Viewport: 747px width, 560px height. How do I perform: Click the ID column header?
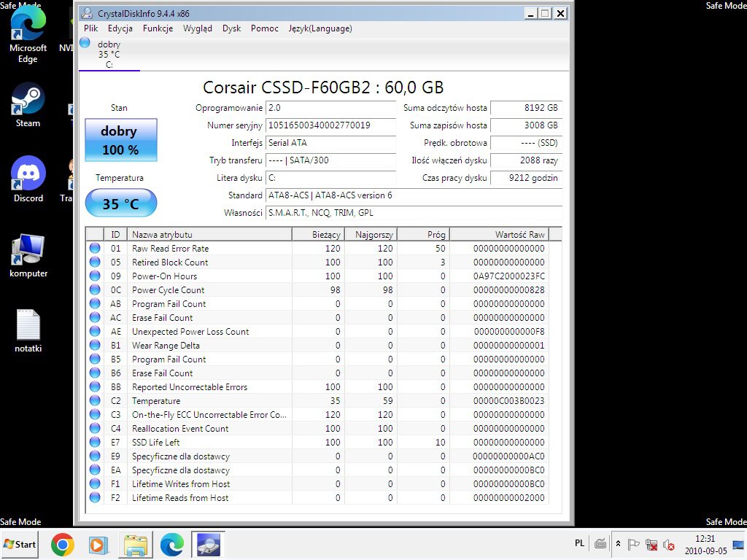pyautogui.click(x=115, y=234)
